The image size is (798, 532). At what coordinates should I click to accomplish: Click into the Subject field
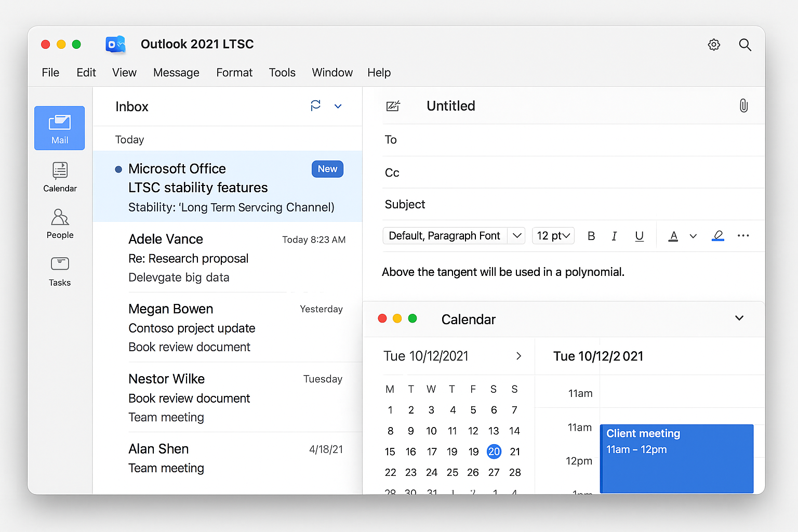pos(571,204)
